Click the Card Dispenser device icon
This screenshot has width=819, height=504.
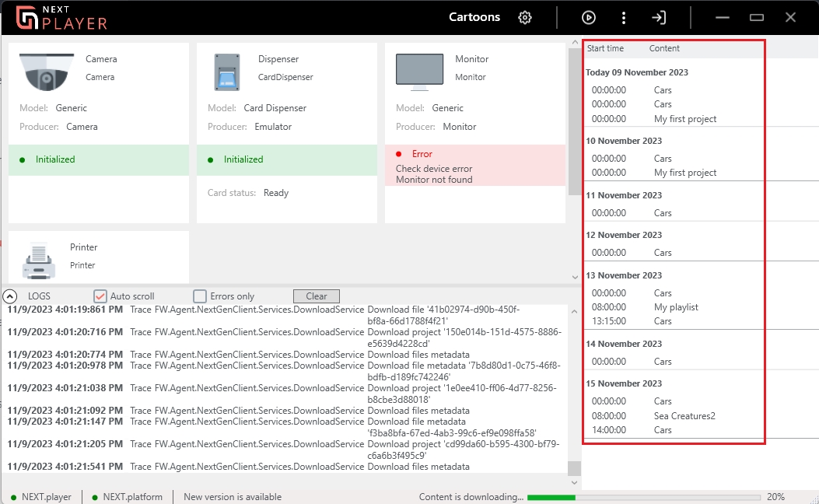(227, 72)
